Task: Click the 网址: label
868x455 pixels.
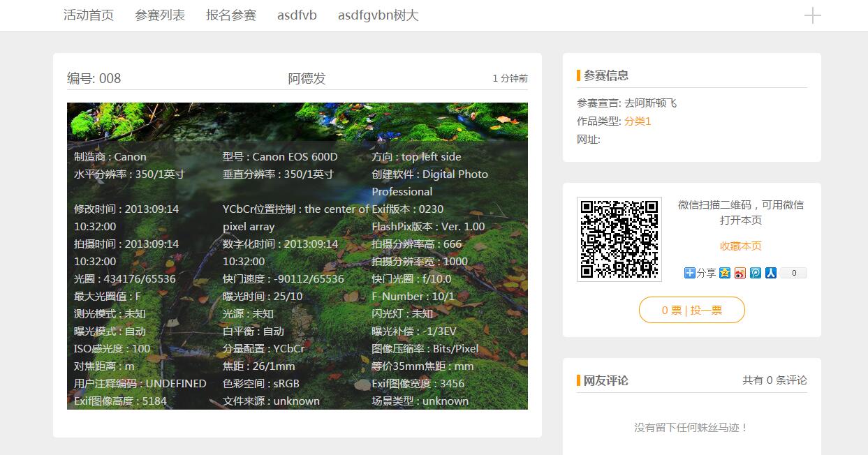Action: click(x=589, y=139)
